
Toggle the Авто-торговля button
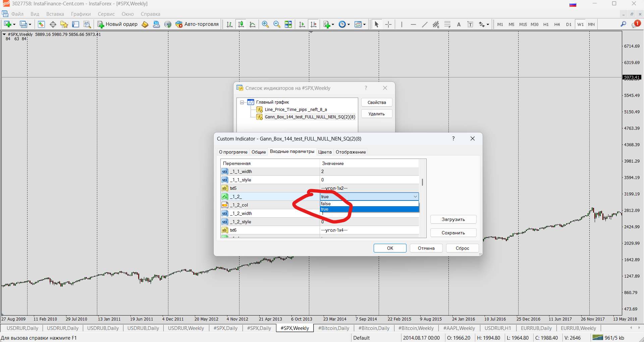tap(197, 24)
